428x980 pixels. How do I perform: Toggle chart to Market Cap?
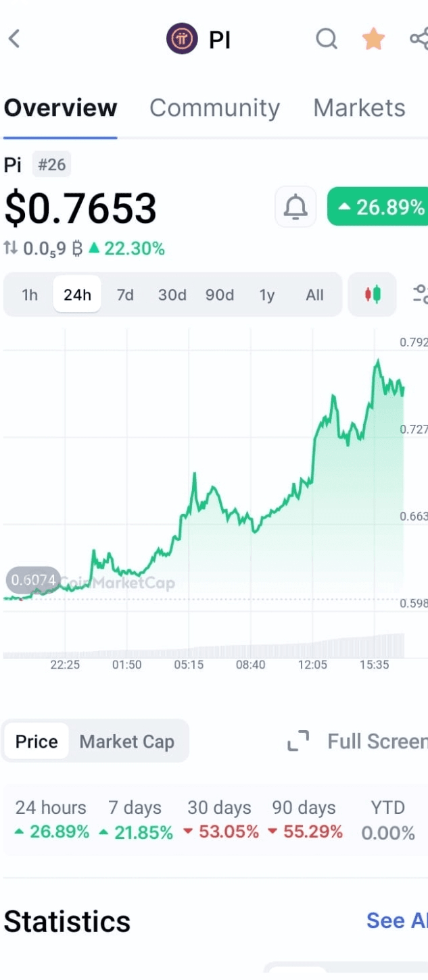tap(127, 742)
